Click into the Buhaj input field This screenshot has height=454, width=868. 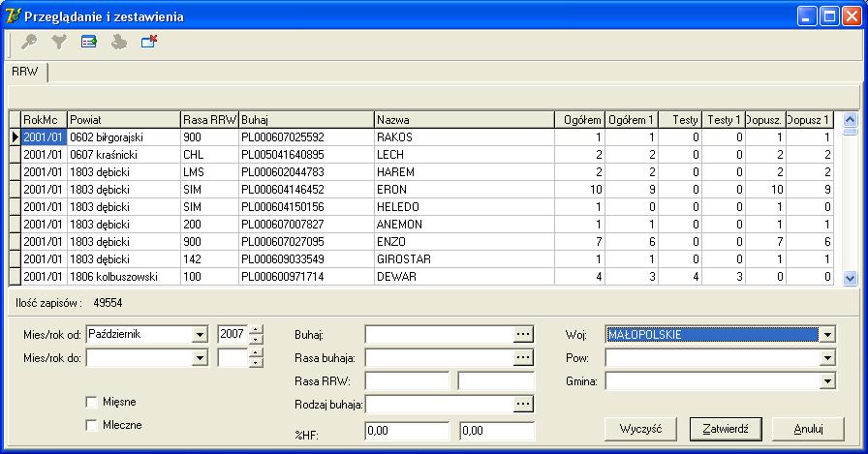pyautogui.click(x=439, y=334)
